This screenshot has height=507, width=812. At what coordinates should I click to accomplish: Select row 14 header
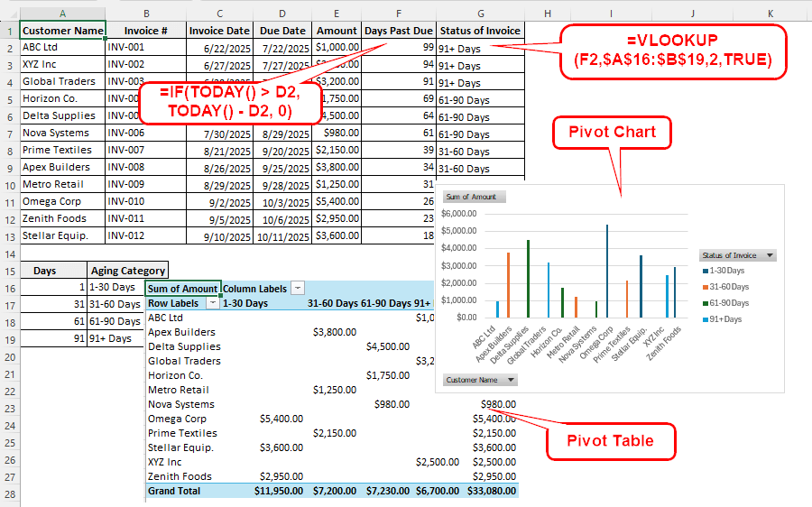[9, 253]
